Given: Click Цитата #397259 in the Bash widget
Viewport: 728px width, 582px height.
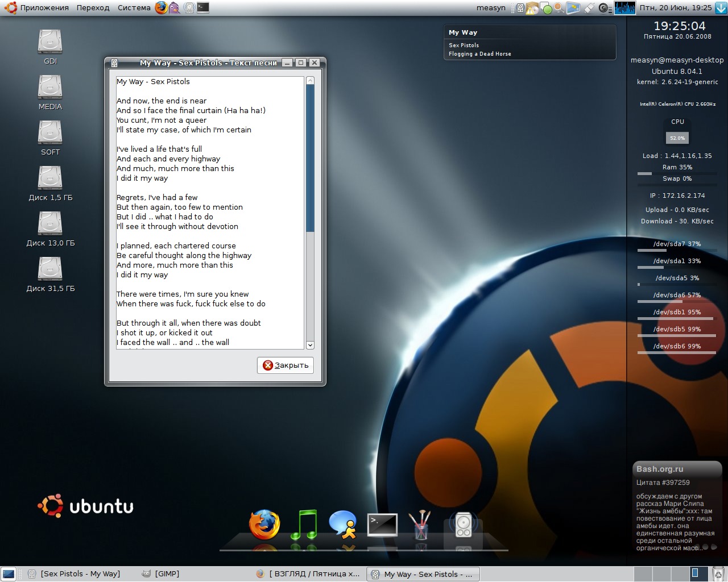Looking at the screenshot, I should point(663,483).
